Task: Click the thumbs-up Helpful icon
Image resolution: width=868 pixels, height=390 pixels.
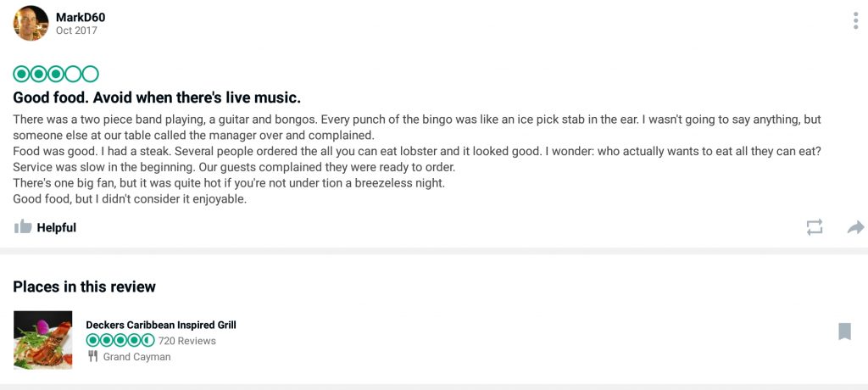Action: (x=23, y=226)
